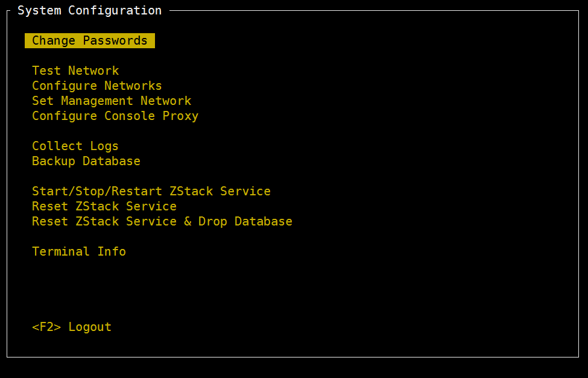Click the word "Console" in the proxy entry
588x378 pixels.
click(130, 116)
